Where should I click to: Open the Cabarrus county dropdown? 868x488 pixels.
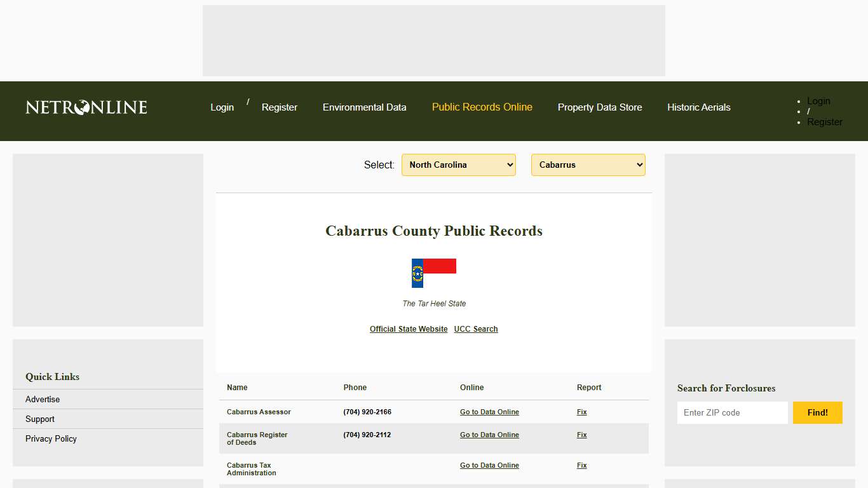click(587, 165)
